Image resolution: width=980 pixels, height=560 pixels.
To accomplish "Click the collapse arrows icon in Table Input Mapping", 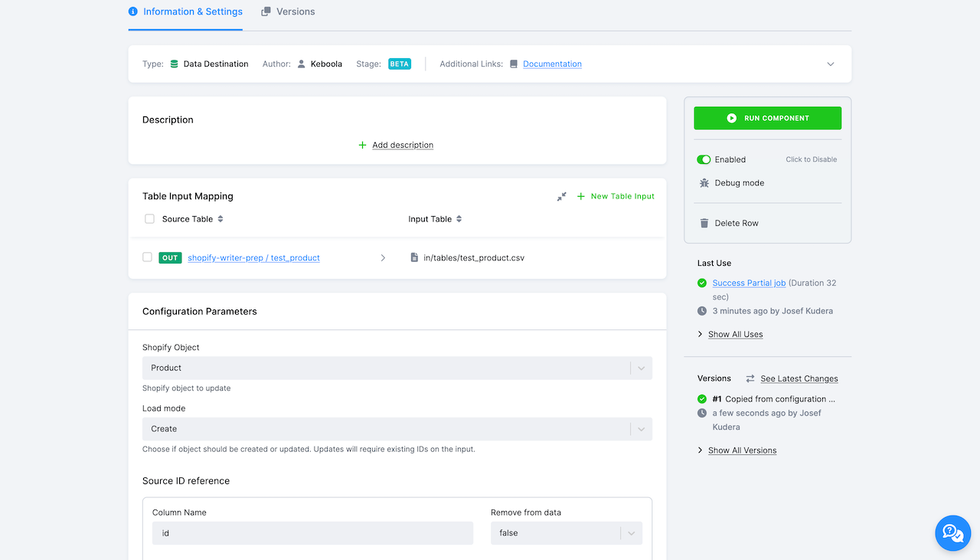I will (x=561, y=196).
